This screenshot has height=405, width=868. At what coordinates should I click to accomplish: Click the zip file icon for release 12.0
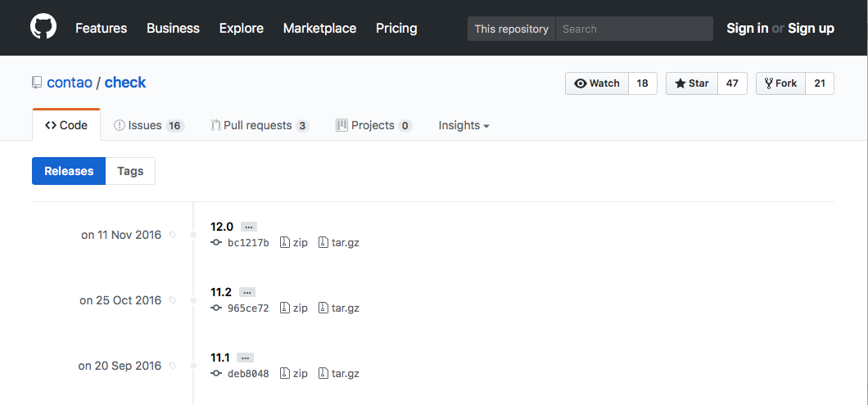(x=284, y=242)
